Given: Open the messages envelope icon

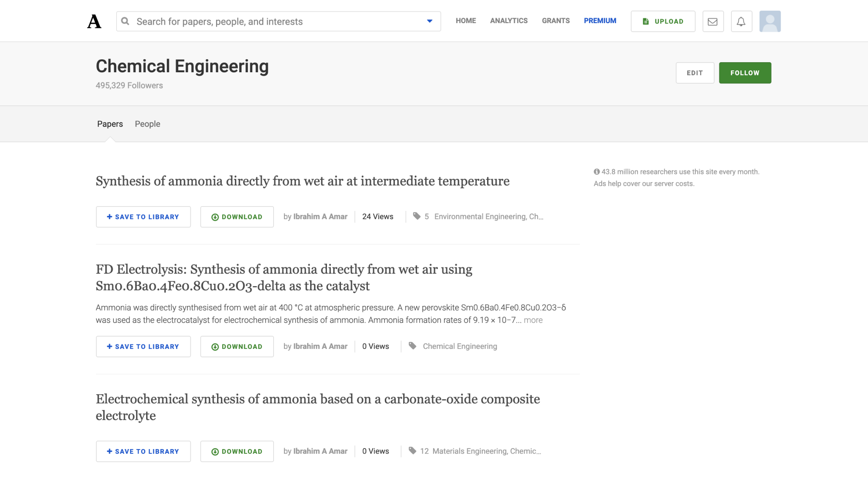Looking at the screenshot, I should point(713,22).
